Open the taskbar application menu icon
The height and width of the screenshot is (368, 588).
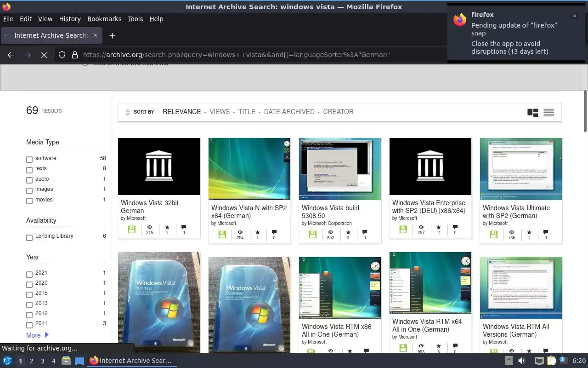click(x=7, y=361)
